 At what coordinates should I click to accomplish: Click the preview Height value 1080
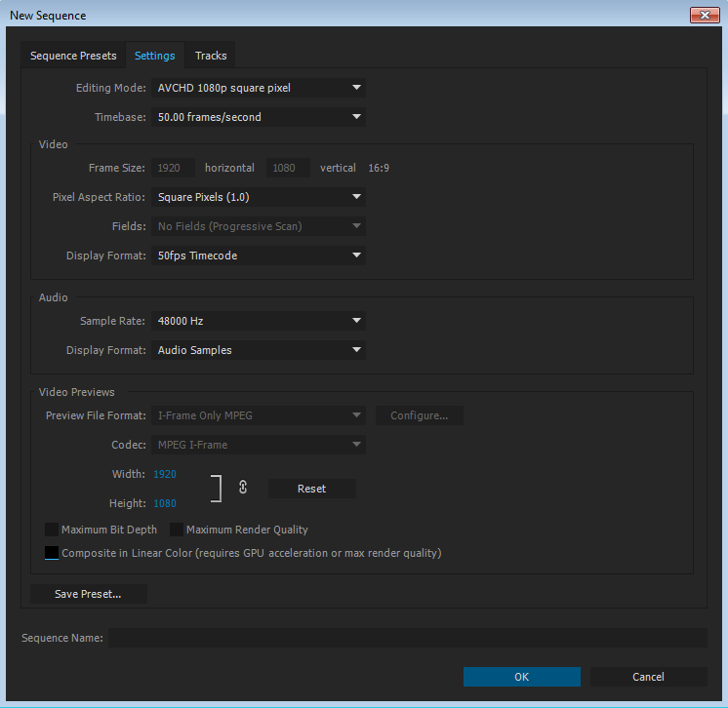point(165,503)
